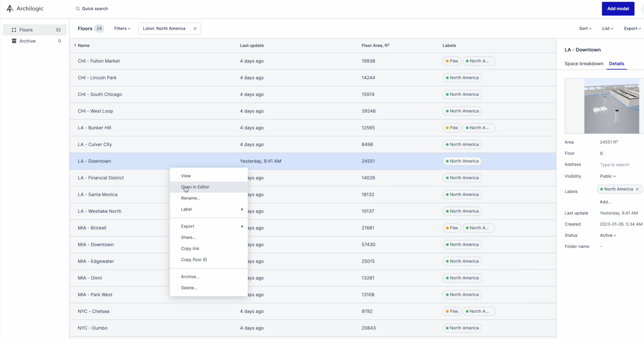Screen dimensions: 644x339
Task: Choose Open in Editor from context menu
Action: click(195, 187)
